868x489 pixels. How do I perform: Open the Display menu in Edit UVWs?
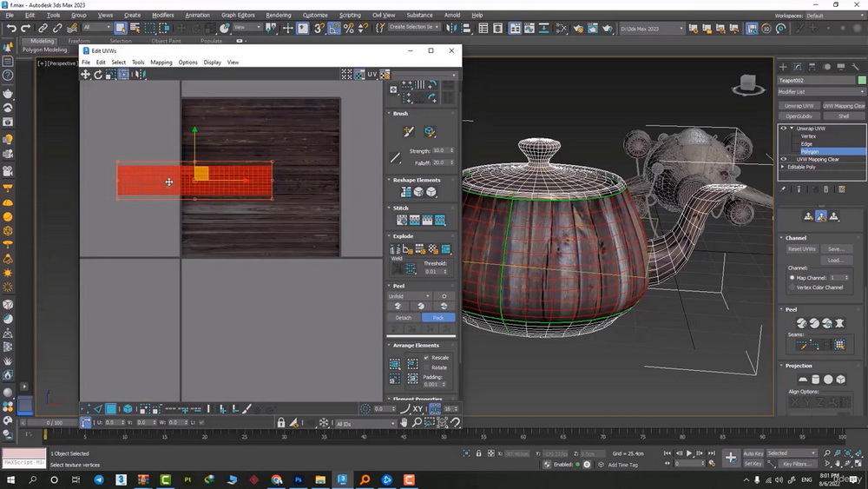pos(212,63)
